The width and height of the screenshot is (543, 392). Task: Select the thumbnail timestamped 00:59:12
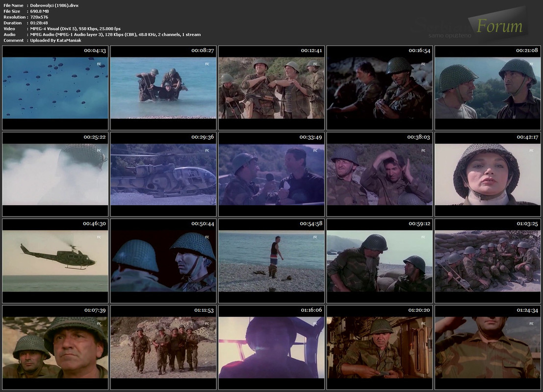(380, 261)
